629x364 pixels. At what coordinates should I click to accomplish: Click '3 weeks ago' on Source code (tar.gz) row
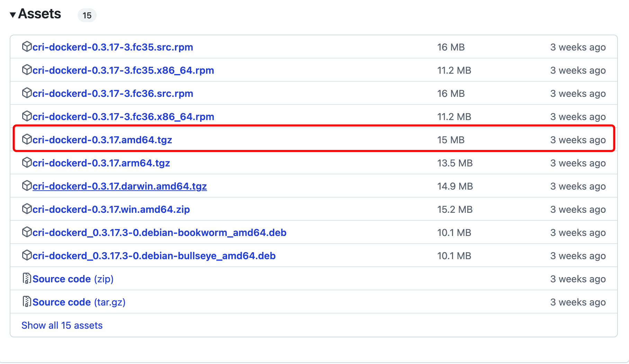578,302
